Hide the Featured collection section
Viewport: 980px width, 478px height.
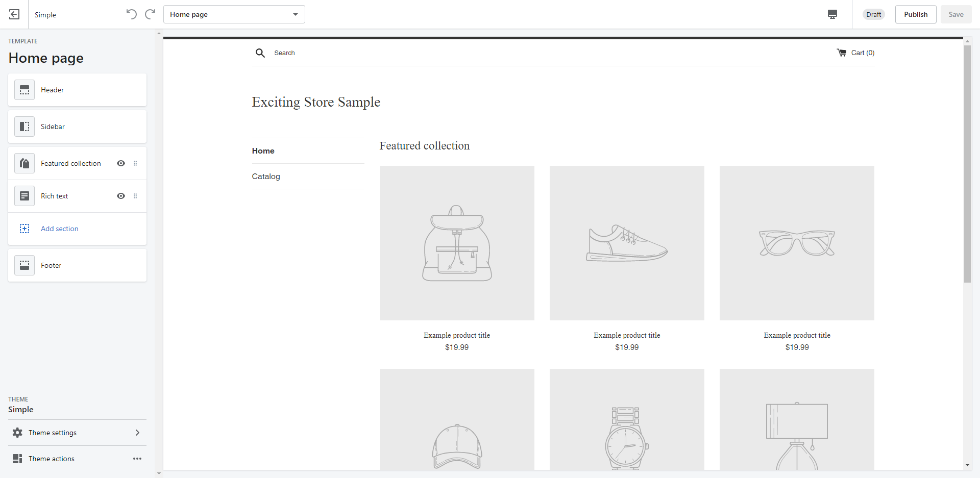(x=121, y=163)
